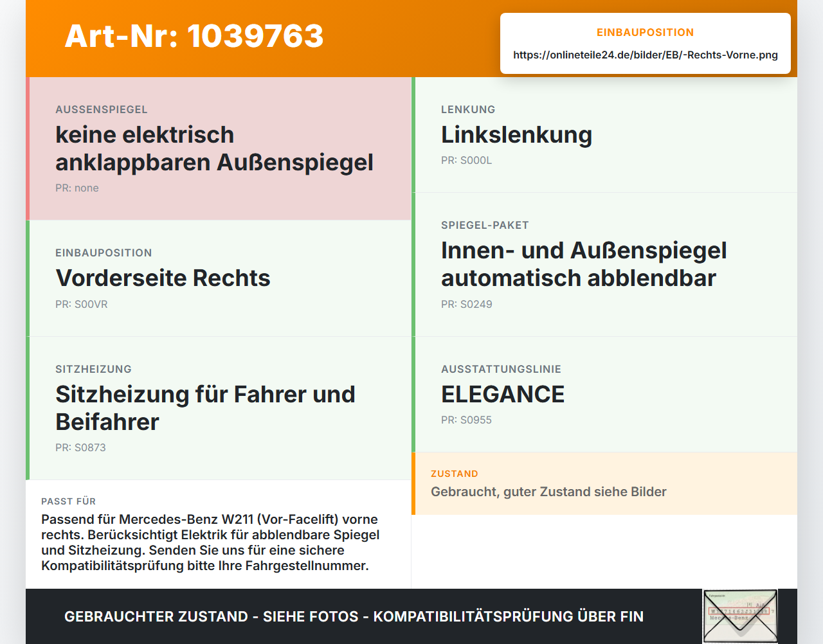Click the orange ZUSTAND label
This screenshot has width=823, height=644.
(x=455, y=474)
